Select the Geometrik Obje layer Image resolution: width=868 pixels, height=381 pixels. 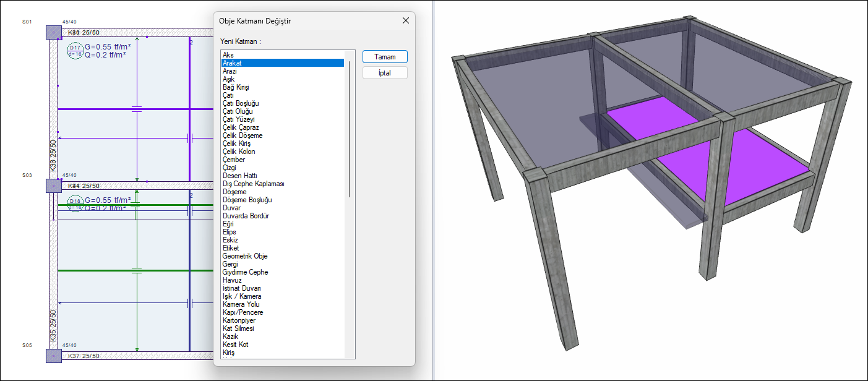(x=245, y=256)
